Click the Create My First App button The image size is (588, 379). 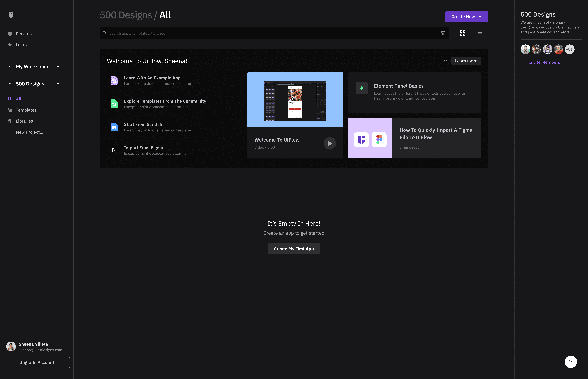(294, 249)
